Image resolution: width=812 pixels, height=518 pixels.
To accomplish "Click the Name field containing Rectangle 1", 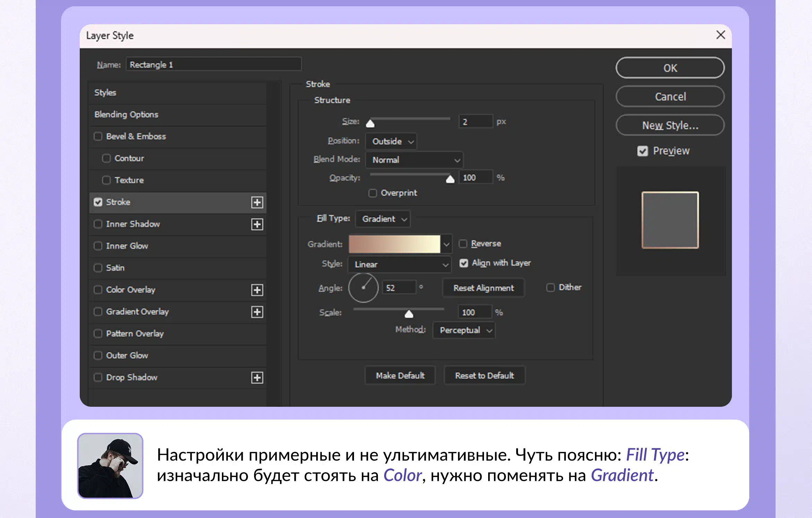I will 214,64.
